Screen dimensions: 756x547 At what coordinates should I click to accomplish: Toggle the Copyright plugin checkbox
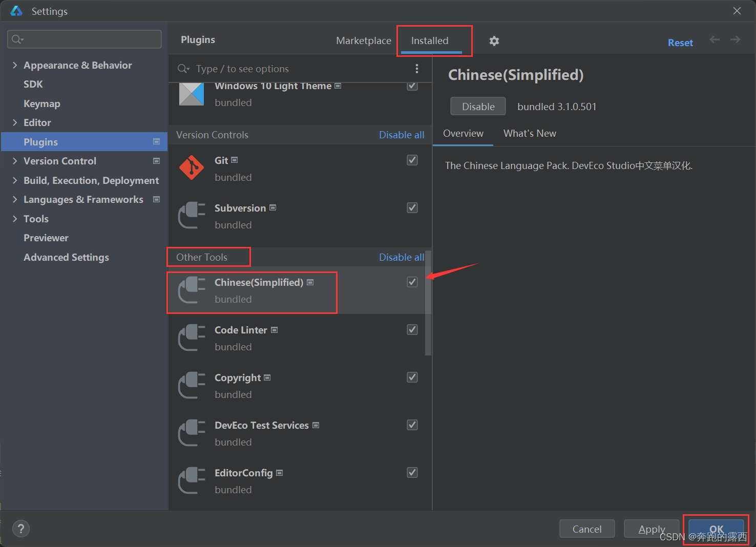412,377
